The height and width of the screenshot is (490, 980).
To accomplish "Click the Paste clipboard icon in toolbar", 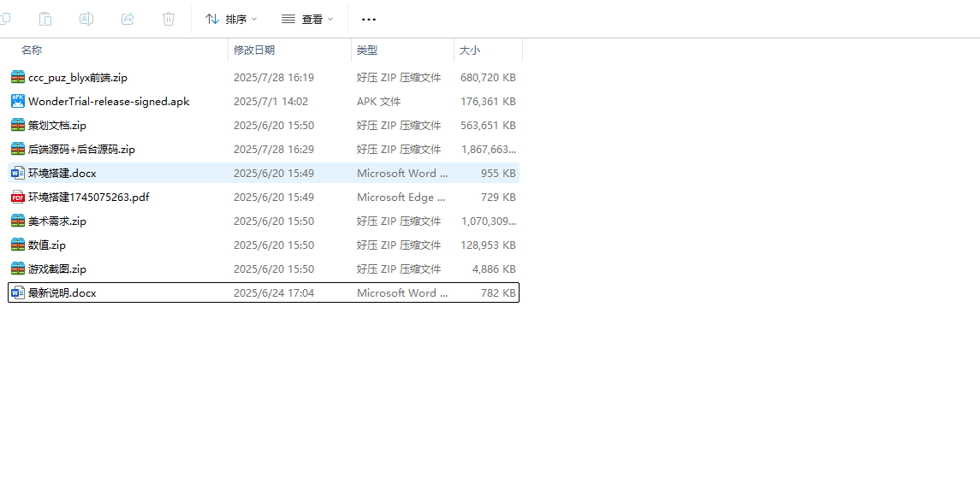I will (x=45, y=19).
